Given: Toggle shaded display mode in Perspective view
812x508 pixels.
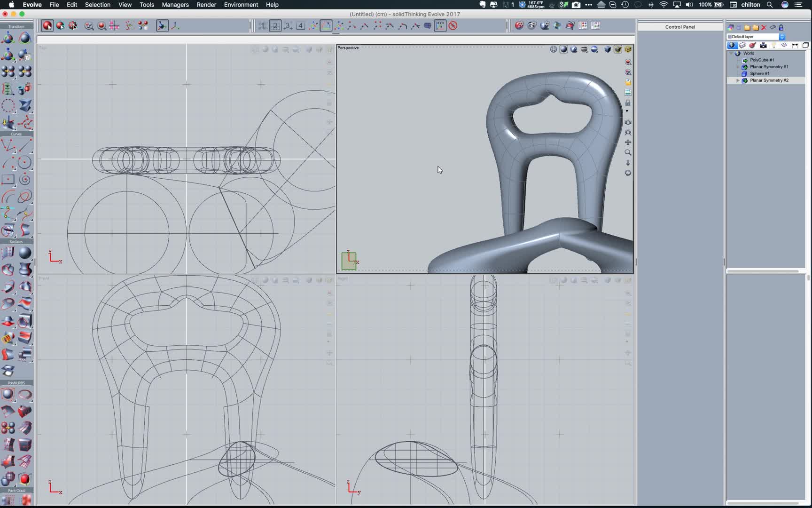Looking at the screenshot, I should tap(563, 49).
